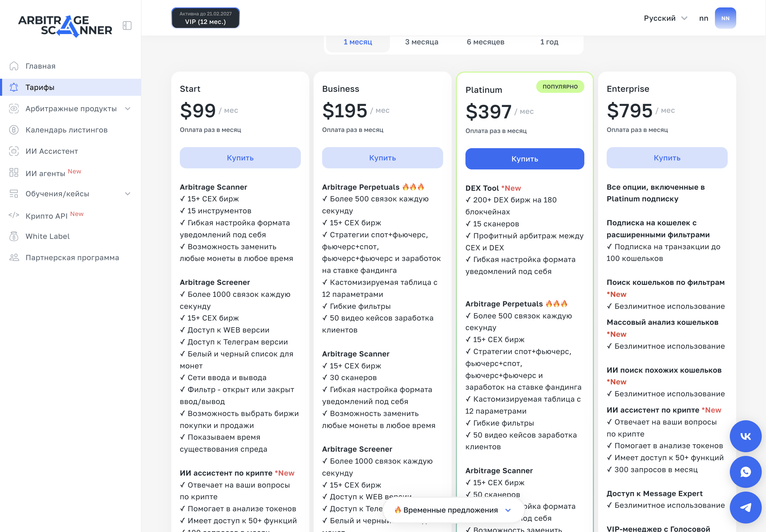The height and width of the screenshot is (532, 766).
Task: Click the NN user avatar
Action: tap(725, 18)
